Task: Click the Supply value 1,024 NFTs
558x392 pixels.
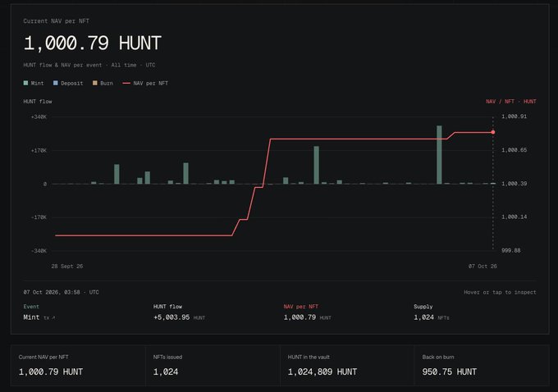Action: point(431,317)
